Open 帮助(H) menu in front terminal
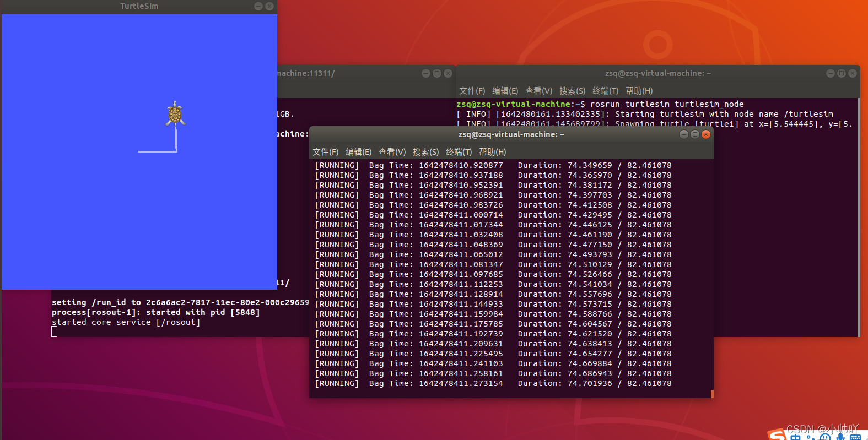 (492, 152)
